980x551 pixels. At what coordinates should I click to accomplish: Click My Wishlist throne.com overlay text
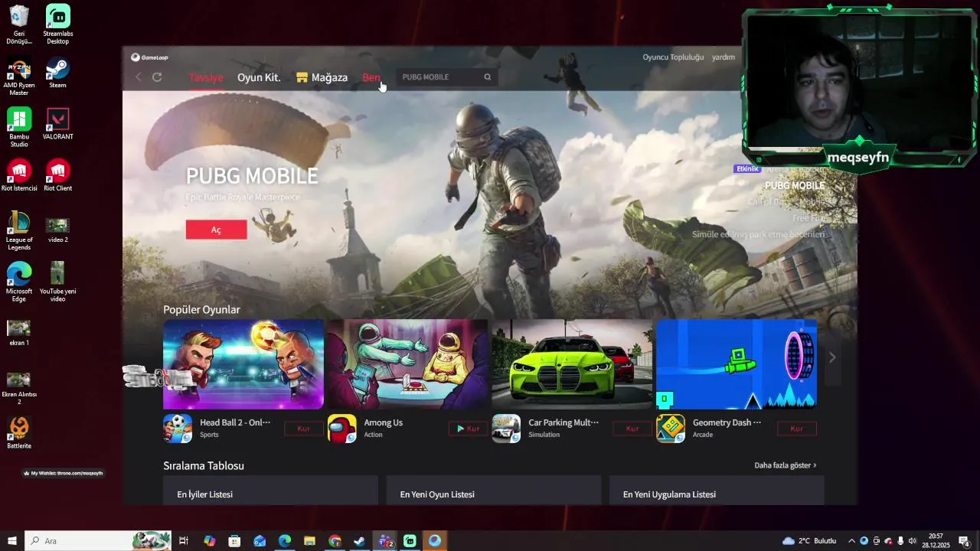[64, 473]
